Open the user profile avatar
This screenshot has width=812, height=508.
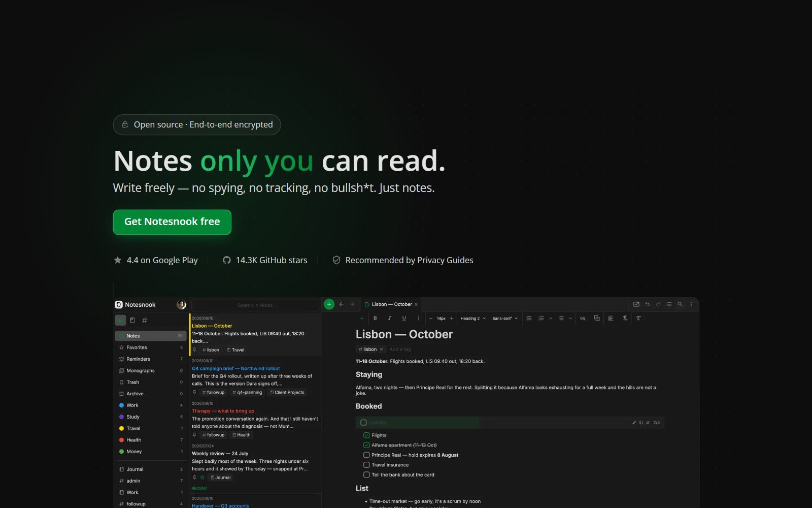(181, 305)
